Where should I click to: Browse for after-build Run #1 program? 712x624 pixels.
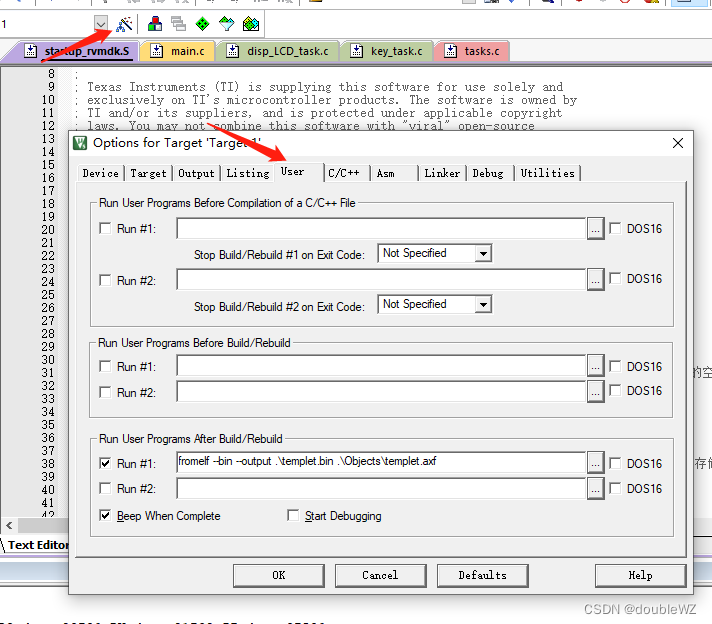595,463
